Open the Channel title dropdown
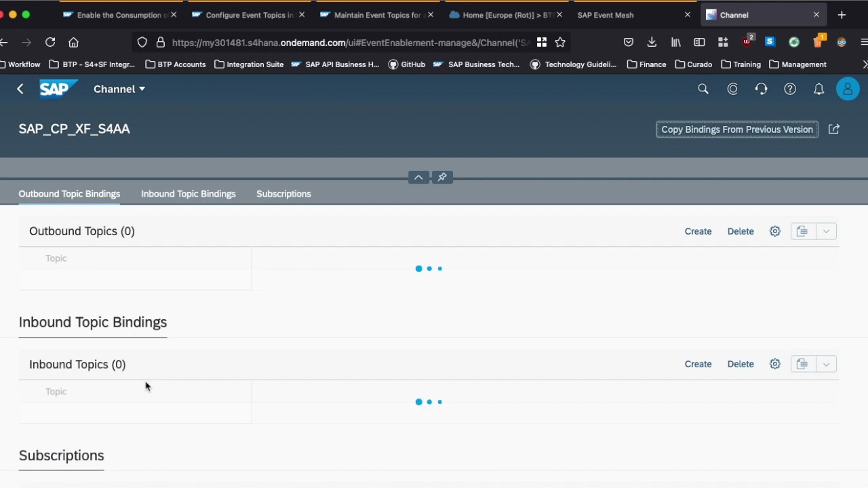 pos(119,89)
